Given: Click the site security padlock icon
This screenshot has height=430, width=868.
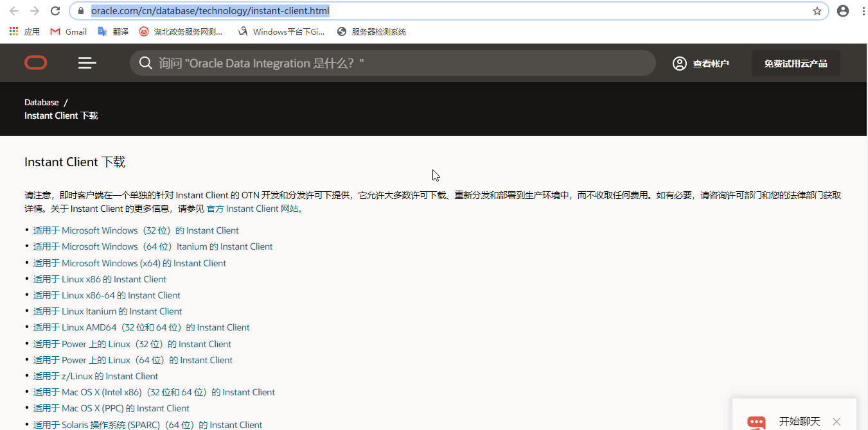Looking at the screenshot, I should [x=80, y=10].
